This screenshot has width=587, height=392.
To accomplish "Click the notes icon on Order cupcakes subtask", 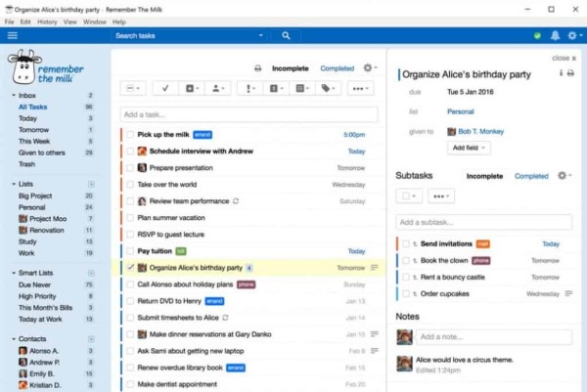I will [x=568, y=293].
